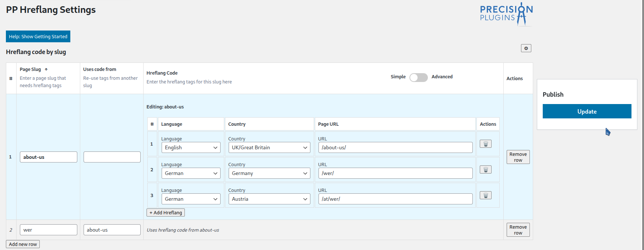Image resolution: width=644 pixels, height=250 pixels.
Task: Focus empty Uses code from field for about-us
Action: [x=112, y=157]
